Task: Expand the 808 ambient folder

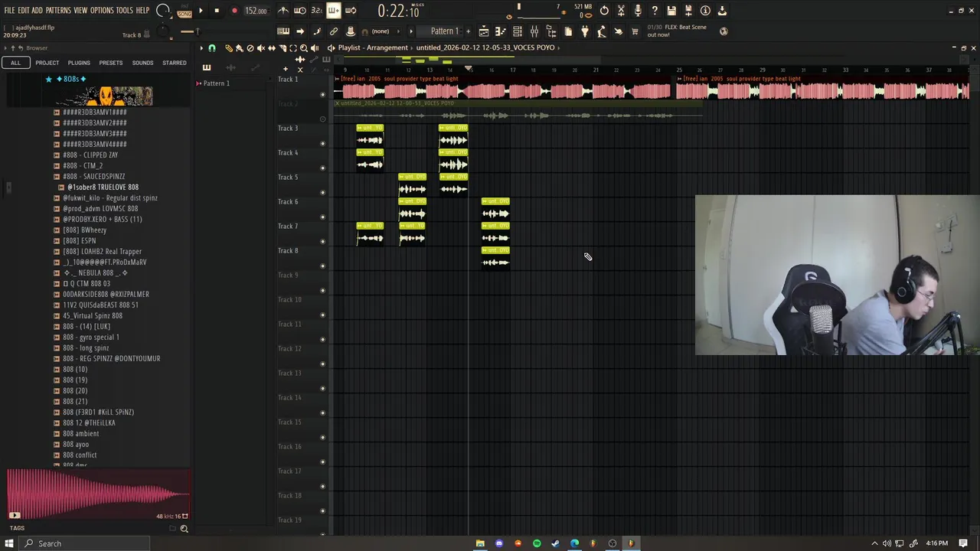Action: pyautogui.click(x=76, y=433)
